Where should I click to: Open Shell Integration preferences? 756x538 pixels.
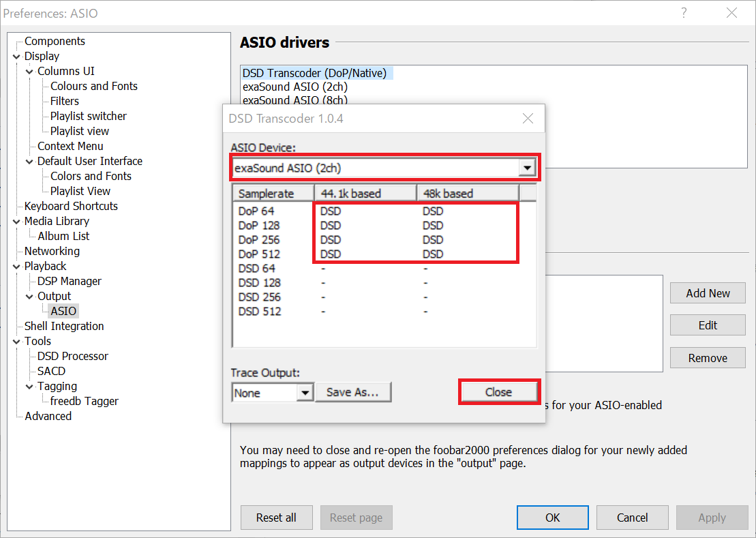tap(64, 327)
